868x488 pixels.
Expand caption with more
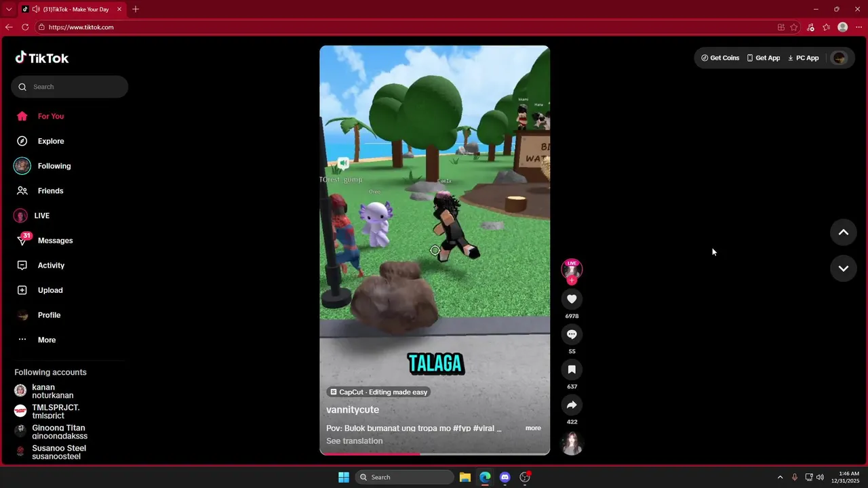tap(533, 428)
